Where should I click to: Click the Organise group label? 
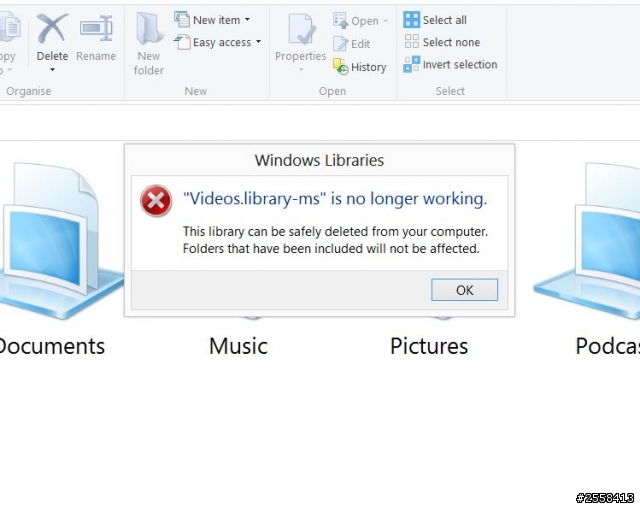29,91
